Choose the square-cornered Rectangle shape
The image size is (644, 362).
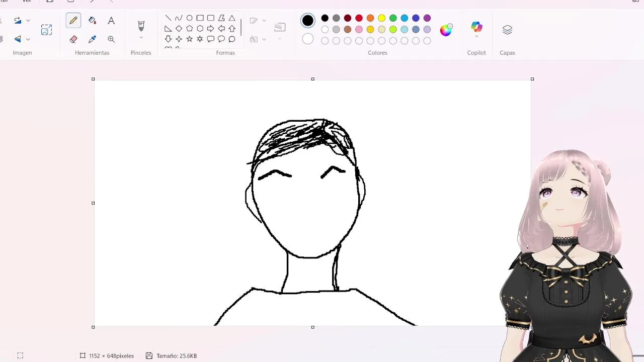coord(200,18)
